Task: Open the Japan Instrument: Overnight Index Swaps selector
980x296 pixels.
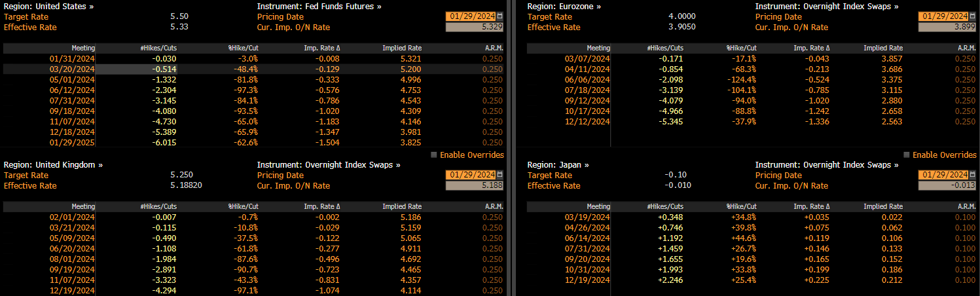Action: (827, 165)
